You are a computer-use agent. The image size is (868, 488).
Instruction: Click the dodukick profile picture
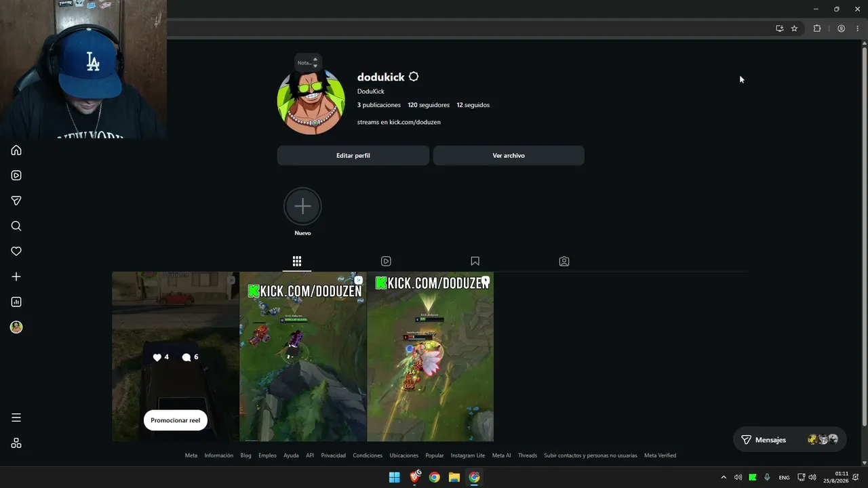(x=311, y=102)
